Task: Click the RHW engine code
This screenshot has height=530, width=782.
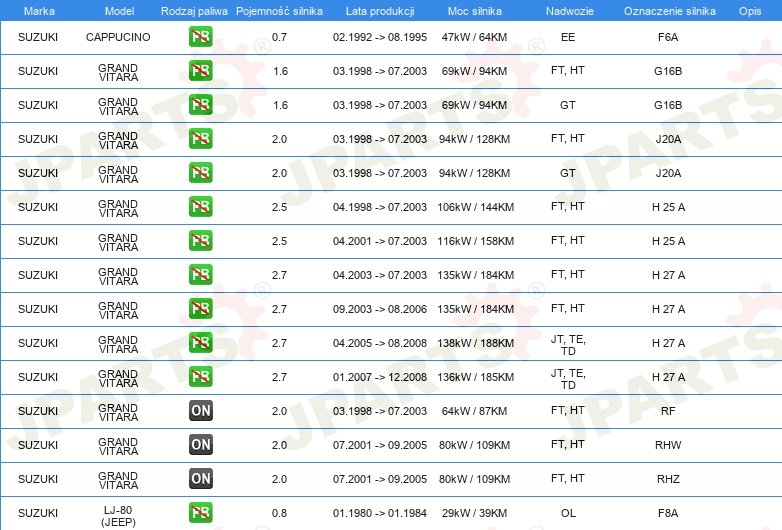Action: tap(668, 445)
